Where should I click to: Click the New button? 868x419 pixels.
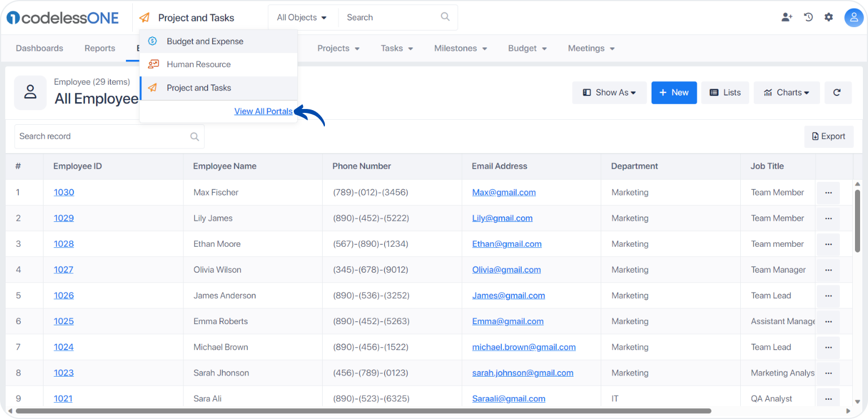point(674,93)
